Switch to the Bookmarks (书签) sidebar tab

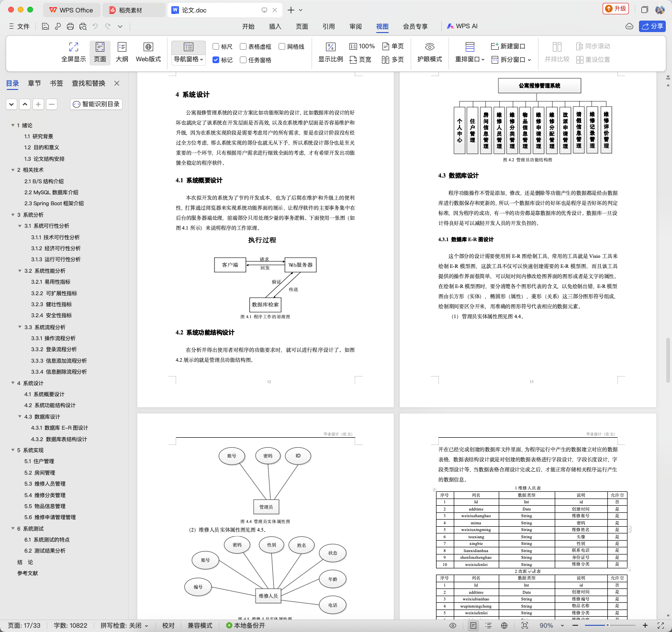(x=56, y=83)
